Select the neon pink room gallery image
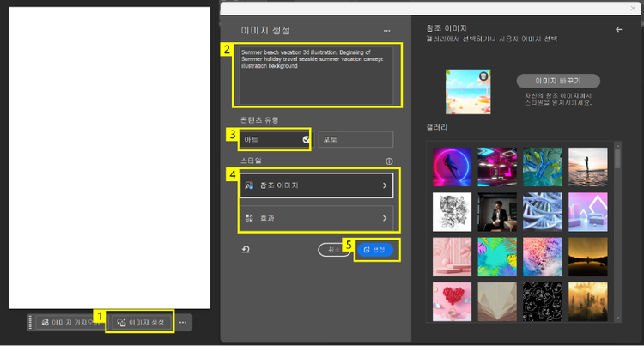 (497, 167)
